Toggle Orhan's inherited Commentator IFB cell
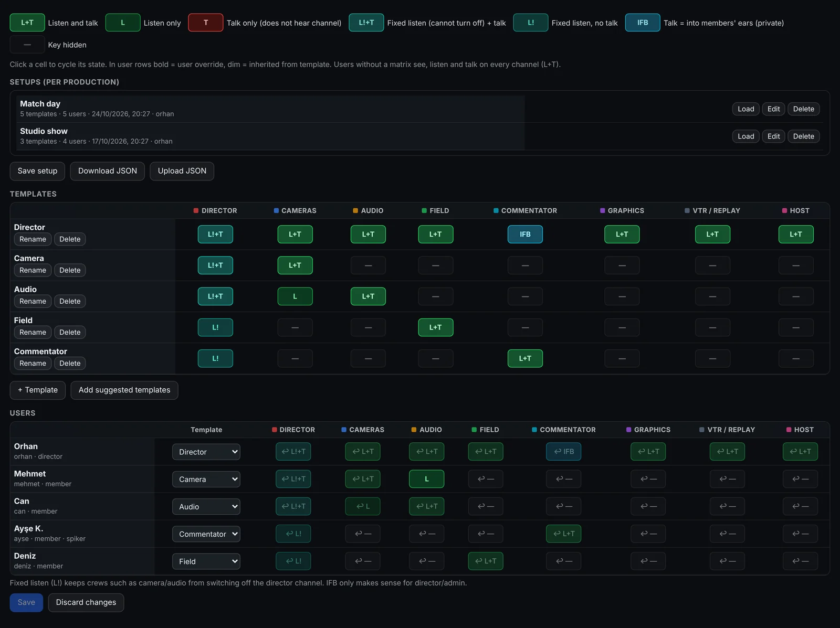 point(564,452)
